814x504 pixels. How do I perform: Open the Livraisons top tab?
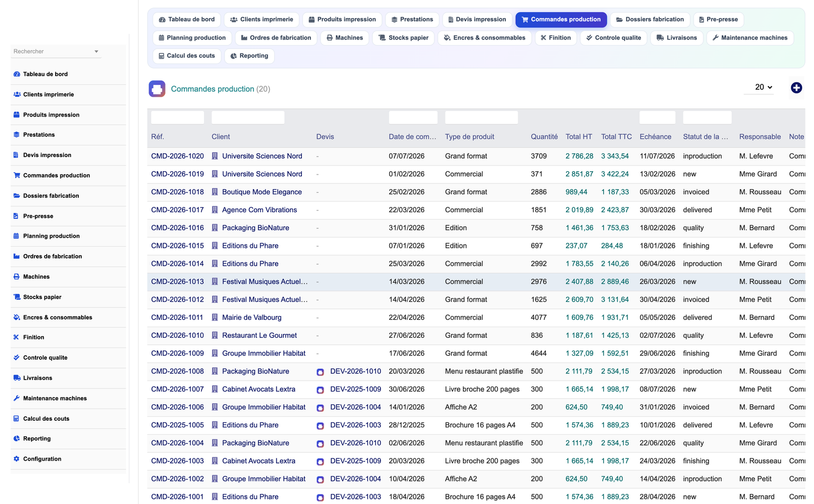[677, 38]
